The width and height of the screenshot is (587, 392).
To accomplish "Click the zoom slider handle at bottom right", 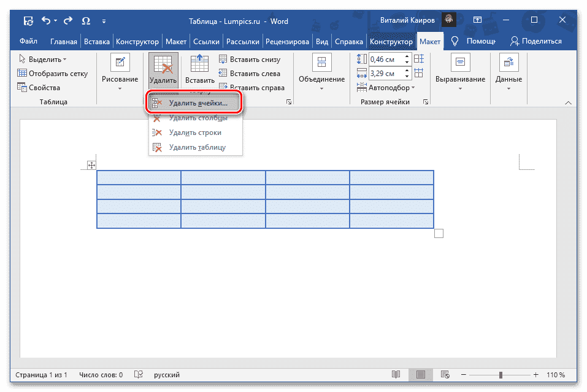I will (501, 374).
